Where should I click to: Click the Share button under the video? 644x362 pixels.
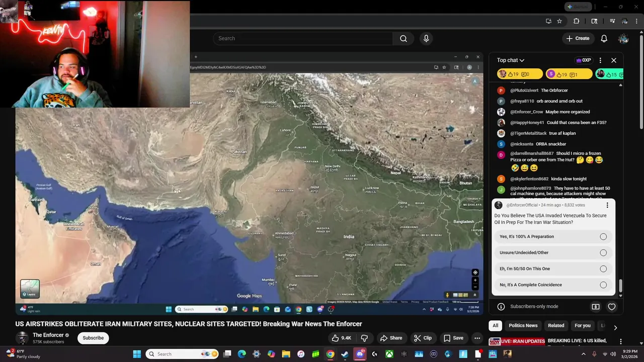coord(391,338)
